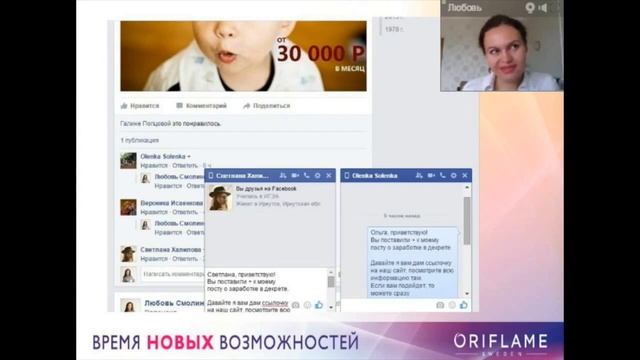Click the mobile phone icon in the Olenka Soleska chat header

[347, 176]
